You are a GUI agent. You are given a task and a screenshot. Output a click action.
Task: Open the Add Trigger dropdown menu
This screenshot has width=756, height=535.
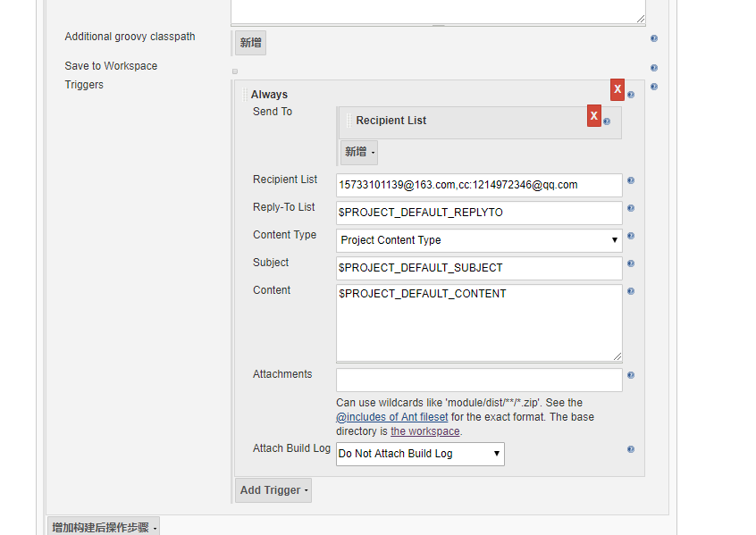pyautogui.click(x=273, y=489)
